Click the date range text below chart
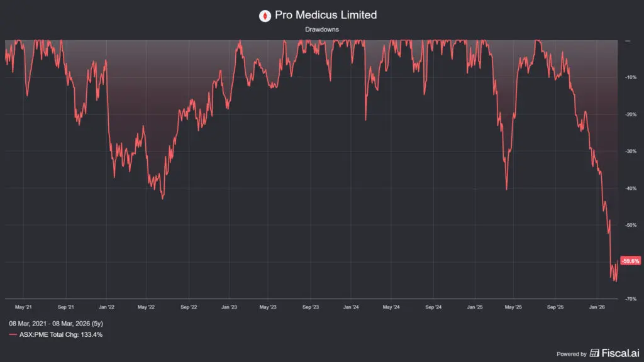Screen dimensions: 644x362 pyautogui.click(x=58, y=323)
